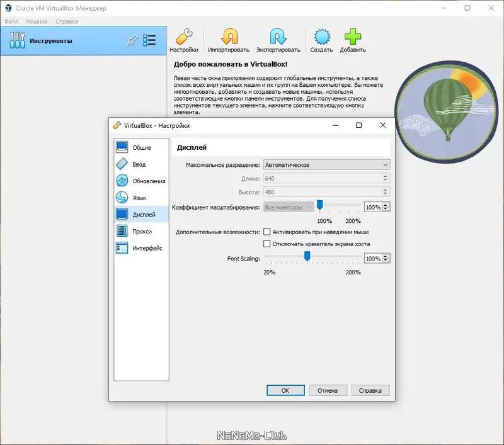Minimize the VirtualBox Manager window
This screenshot has width=504, height=445.
(x=444, y=8)
